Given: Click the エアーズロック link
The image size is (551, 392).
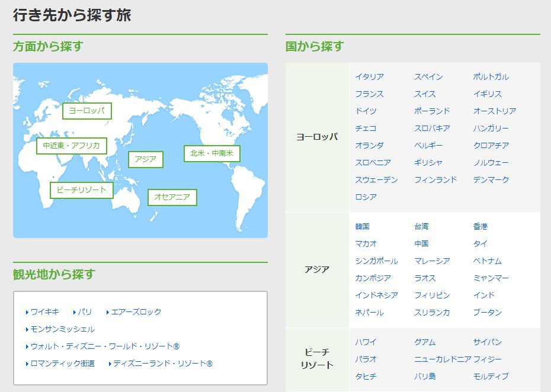Looking at the screenshot, I should [136, 311].
